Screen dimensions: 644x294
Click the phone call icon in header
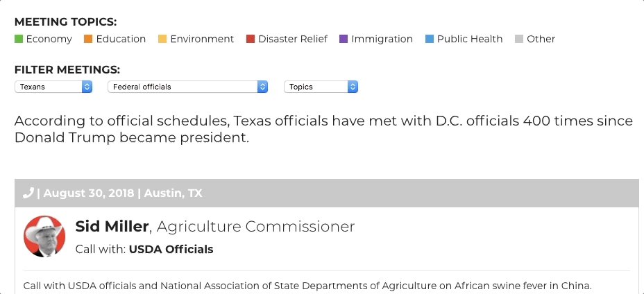[28, 193]
